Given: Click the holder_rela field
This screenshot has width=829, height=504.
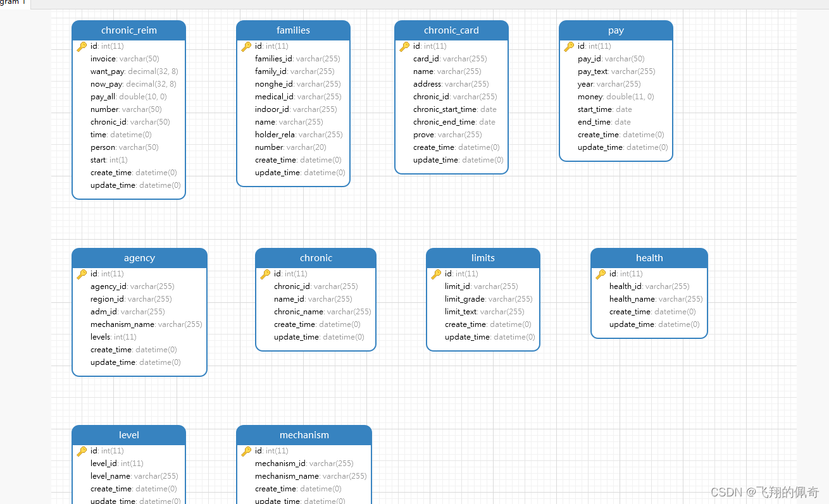Looking at the screenshot, I should [x=299, y=135].
